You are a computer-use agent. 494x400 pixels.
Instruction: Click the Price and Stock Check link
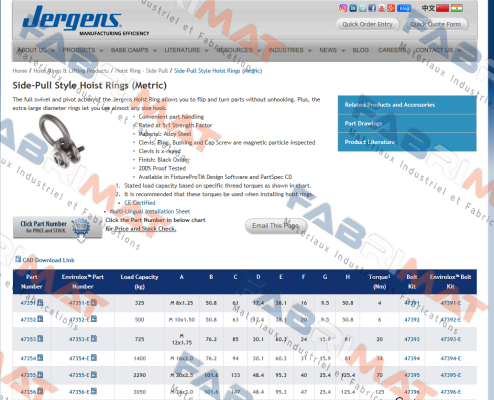pyautogui.click(x=145, y=229)
